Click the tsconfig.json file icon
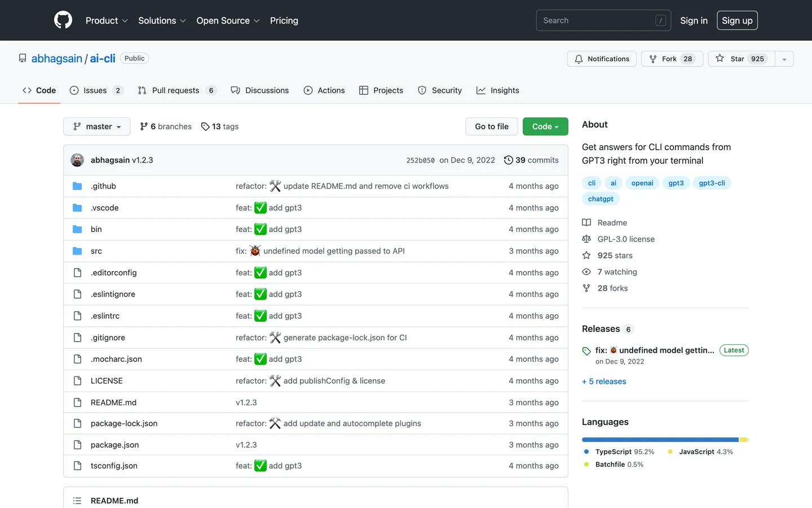The image size is (812, 508). pyautogui.click(x=77, y=466)
